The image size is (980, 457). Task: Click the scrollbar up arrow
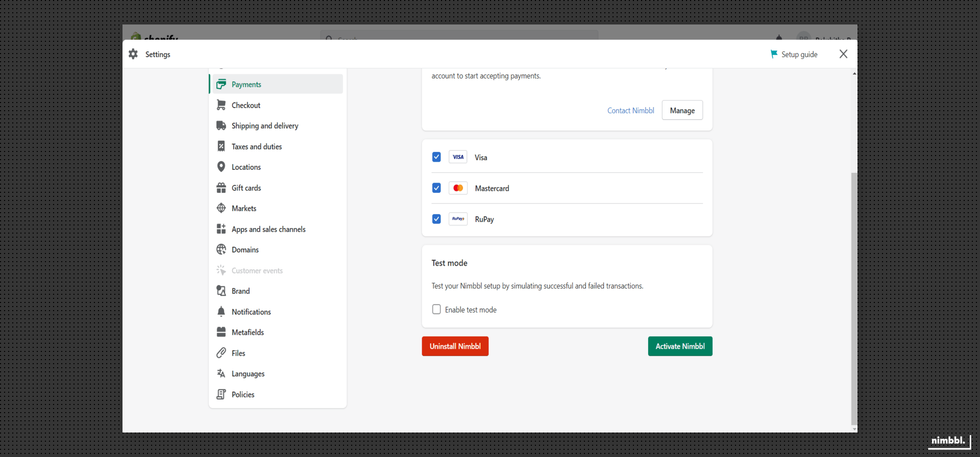pos(854,73)
